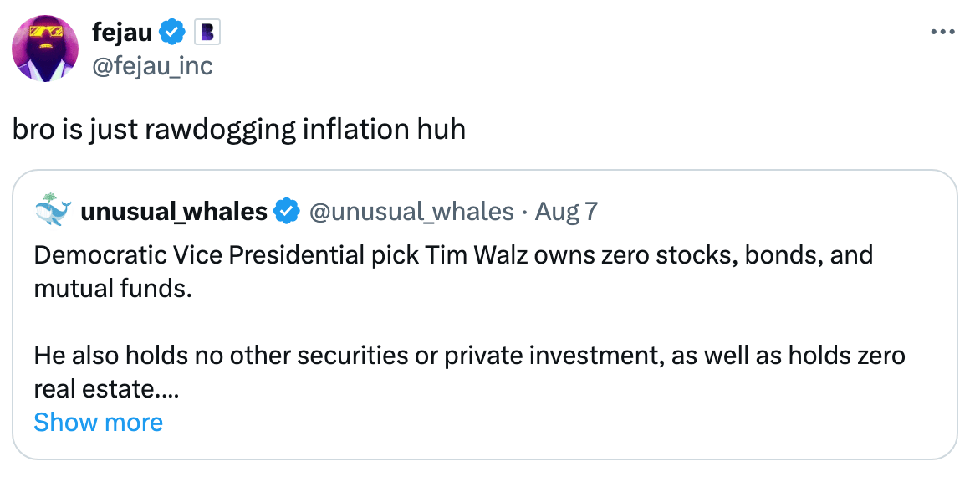
Task: Click the line starting 'Democratic Vice Presidential pick'
Action: [453, 254]
